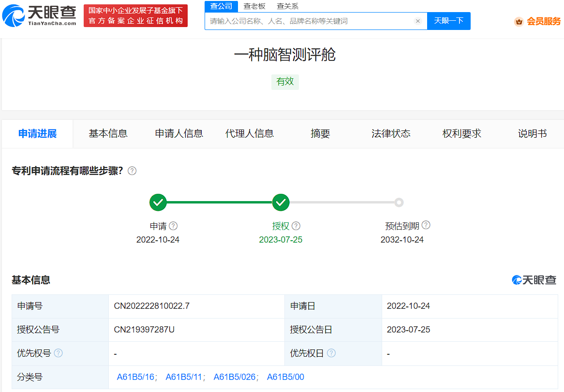Click help icon next to 申请 step
The image size is (564, 392).
coord(173,226)
